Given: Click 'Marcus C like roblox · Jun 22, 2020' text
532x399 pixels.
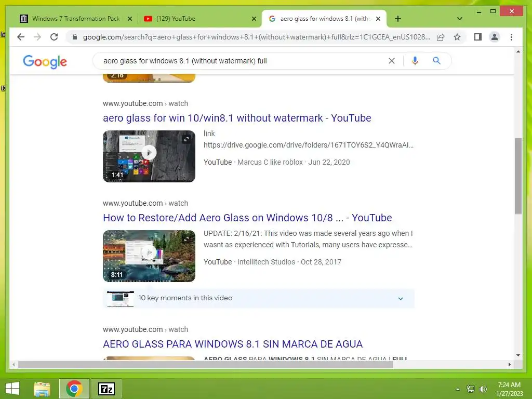Looking at the screenshot, I should [x=294, y=162].
